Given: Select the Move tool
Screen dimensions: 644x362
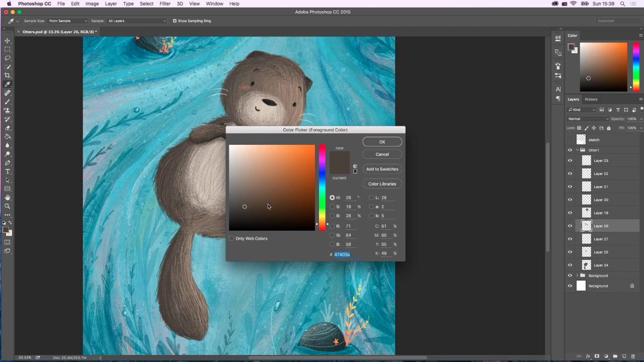Looking at the screenshot, I should (8, 41).
